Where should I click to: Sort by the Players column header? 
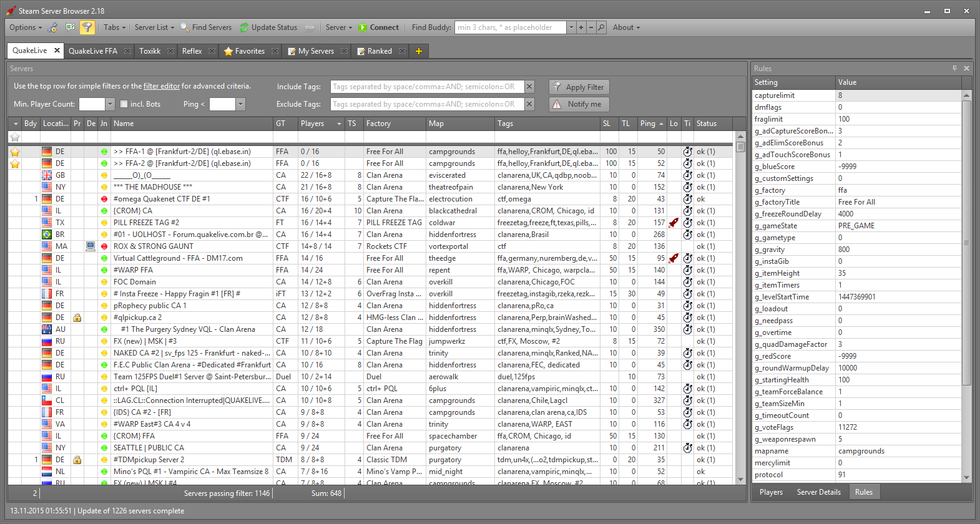[x=321, y=124]
